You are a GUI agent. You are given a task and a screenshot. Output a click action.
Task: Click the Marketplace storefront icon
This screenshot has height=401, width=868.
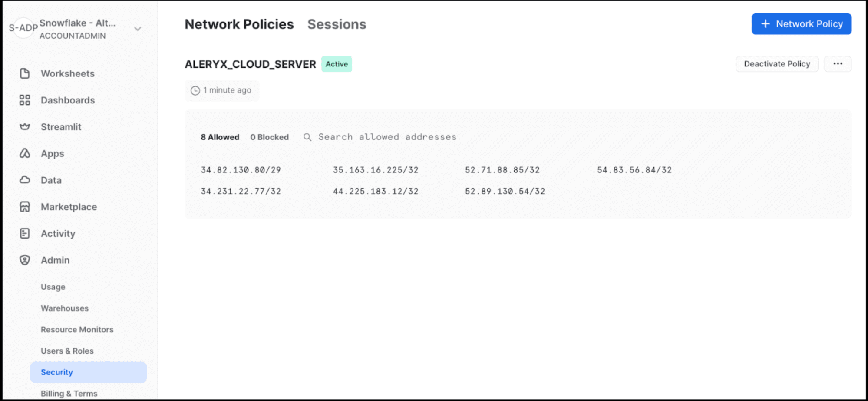coord(25,207)
